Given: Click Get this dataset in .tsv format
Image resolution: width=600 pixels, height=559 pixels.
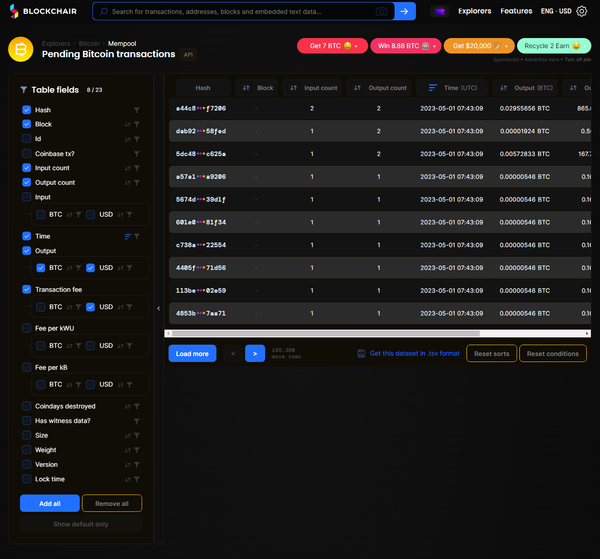Looking at the screenshot, I should tap(414, 354).
